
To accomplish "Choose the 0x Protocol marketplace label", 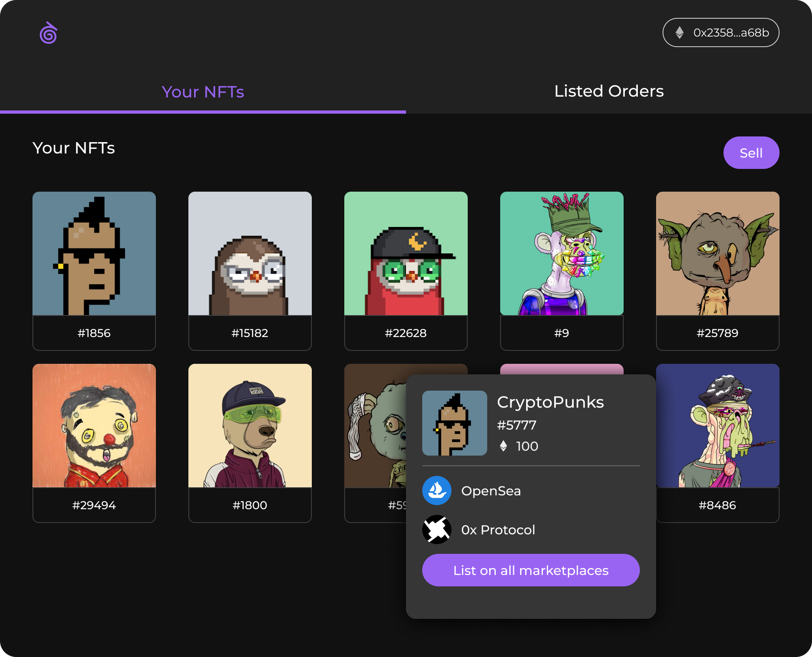I will (x=498, y=530).
